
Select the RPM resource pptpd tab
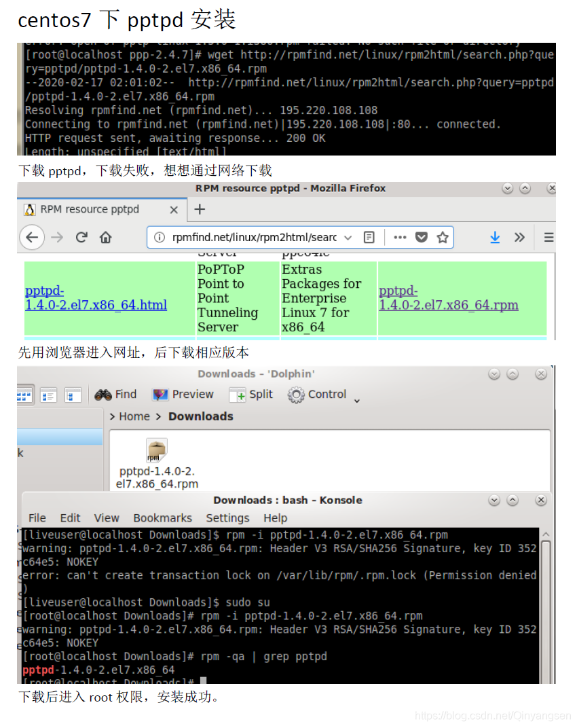click(102, 209)
